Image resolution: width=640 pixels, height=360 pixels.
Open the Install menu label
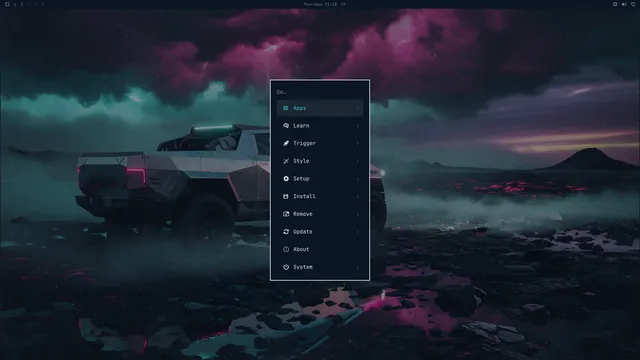point(304,196)
